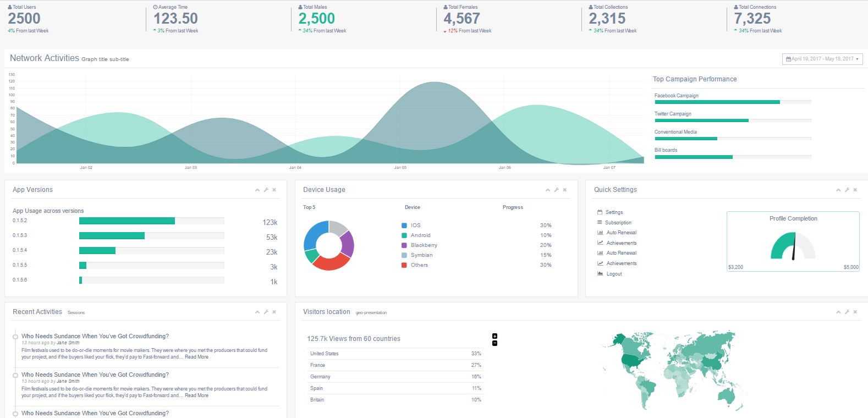Open the first Sundance Crowdfunding article title
The height and width of the screenshot is (418, 868).
[x=95, y=336]
